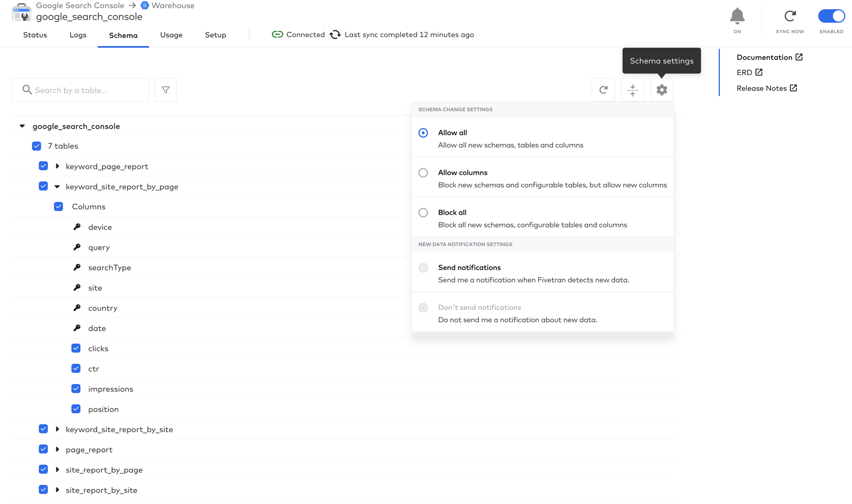
Task: Click the key icon next to country
Action: (77, 308)
